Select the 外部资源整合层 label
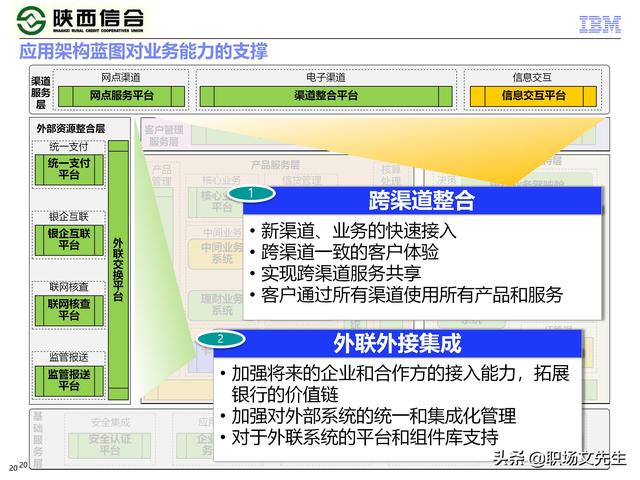 click(x=71, y=129)
